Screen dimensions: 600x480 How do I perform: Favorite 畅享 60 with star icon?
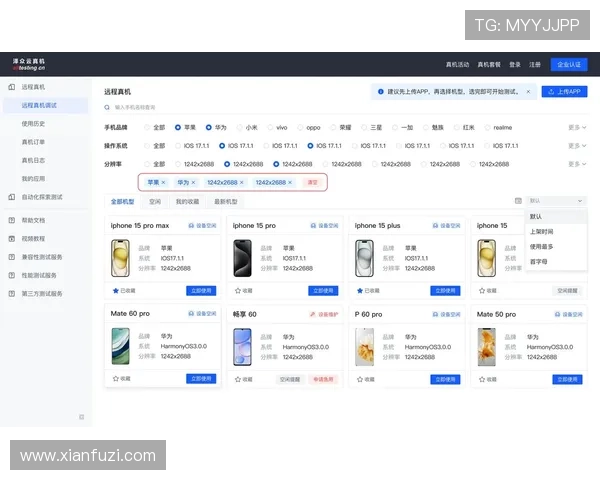click(x=238, y=380)
